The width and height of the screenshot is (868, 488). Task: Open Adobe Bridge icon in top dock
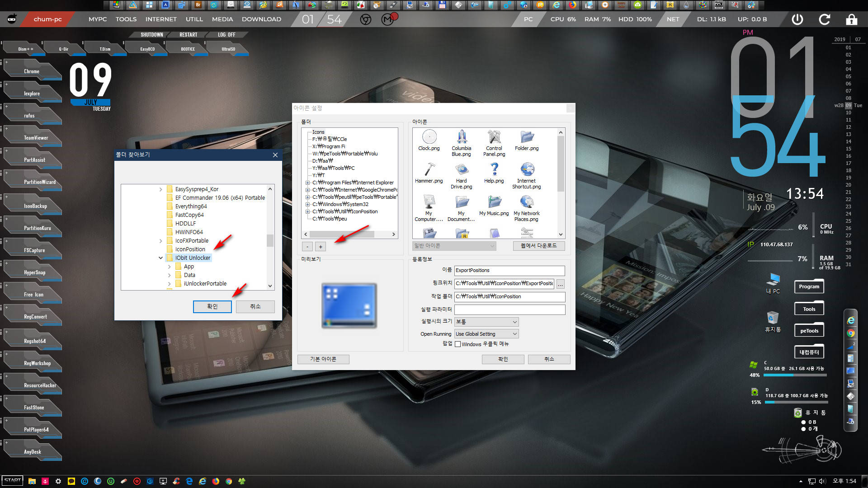198,5
